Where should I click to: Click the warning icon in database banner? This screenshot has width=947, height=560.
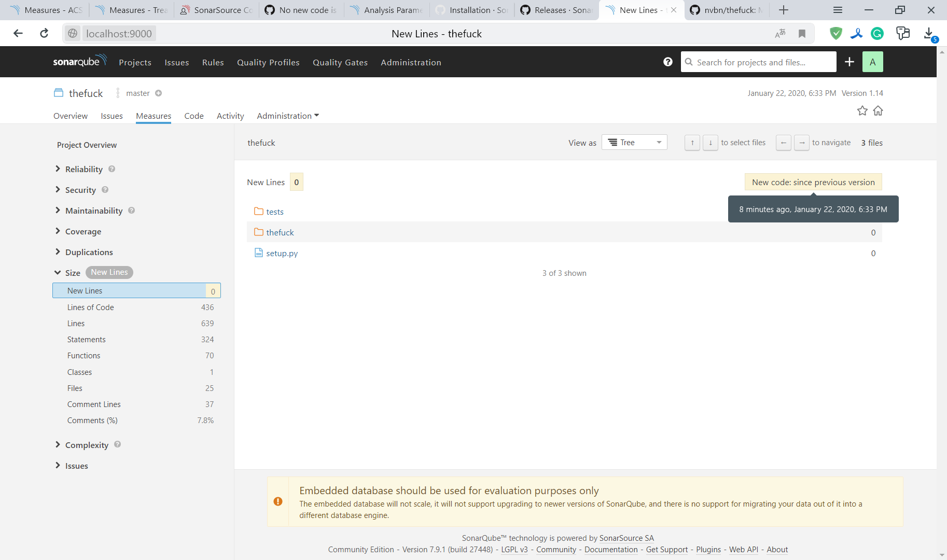coord(278,501)
